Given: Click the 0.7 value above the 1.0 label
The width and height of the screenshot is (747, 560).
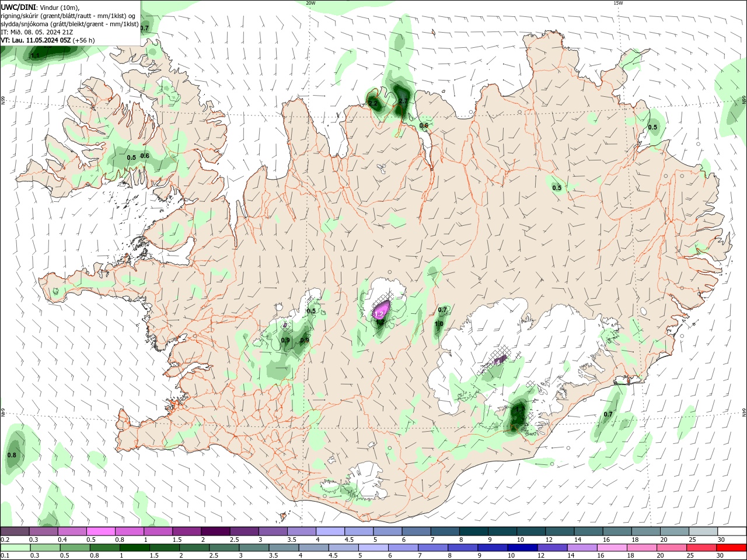Looking at the screenshot, I should coord(442,310).
